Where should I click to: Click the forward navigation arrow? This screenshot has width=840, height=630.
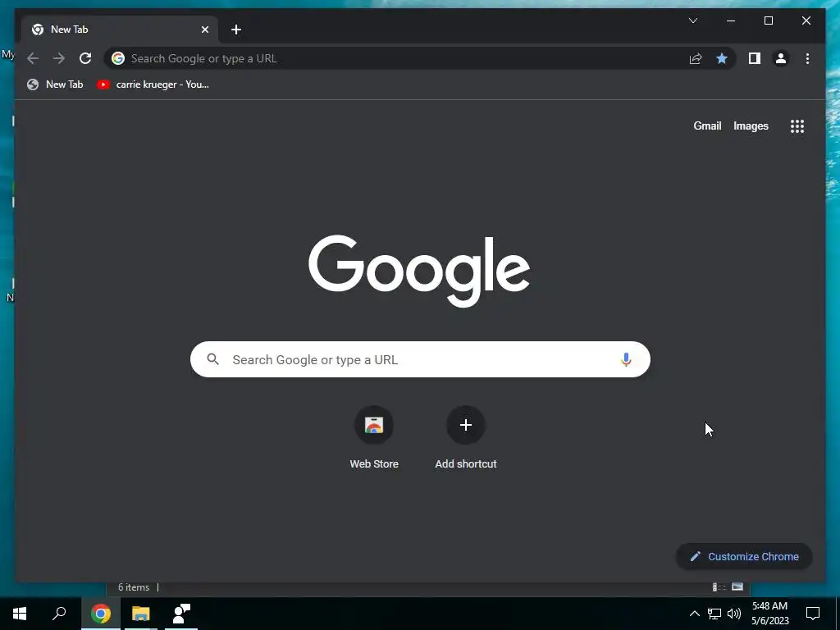point(59,58)
